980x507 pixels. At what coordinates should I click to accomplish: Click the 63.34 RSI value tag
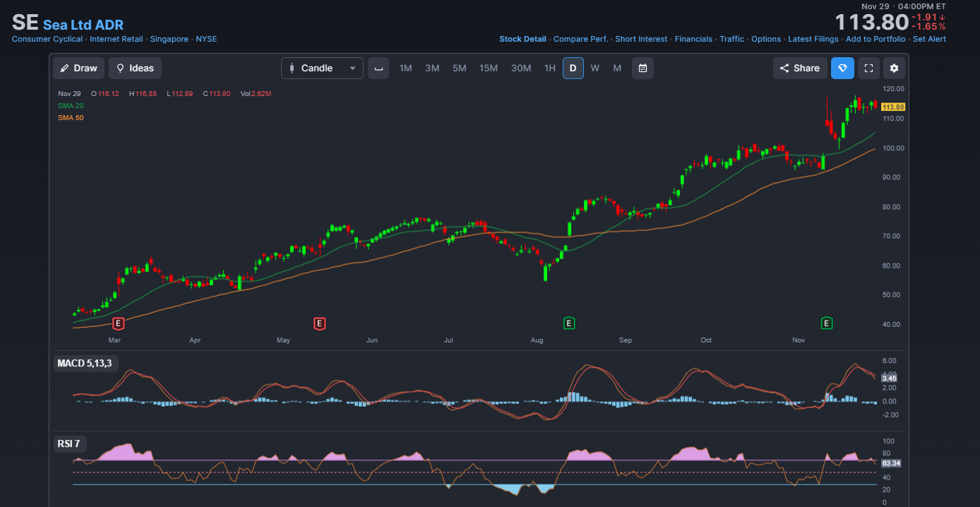pos(891,463)
